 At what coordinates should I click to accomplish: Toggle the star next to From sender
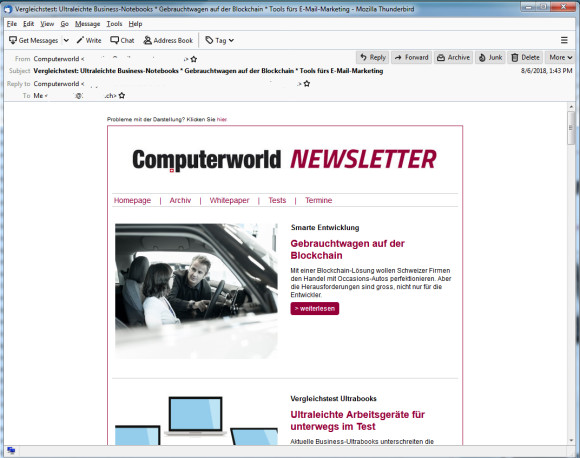[x=194, y=59]
